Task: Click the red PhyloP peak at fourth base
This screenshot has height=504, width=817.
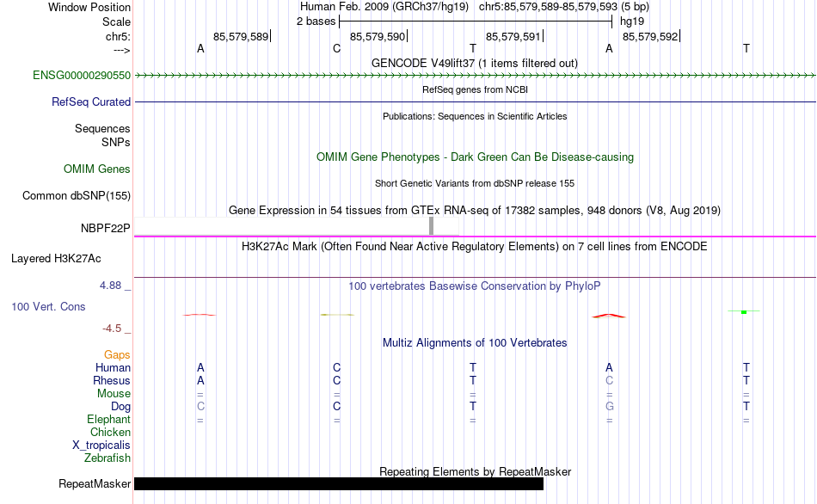Action: (x=609, y=316)
